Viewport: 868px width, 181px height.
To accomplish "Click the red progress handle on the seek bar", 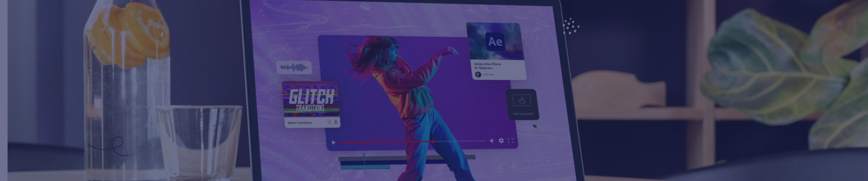I will [433, 142].
